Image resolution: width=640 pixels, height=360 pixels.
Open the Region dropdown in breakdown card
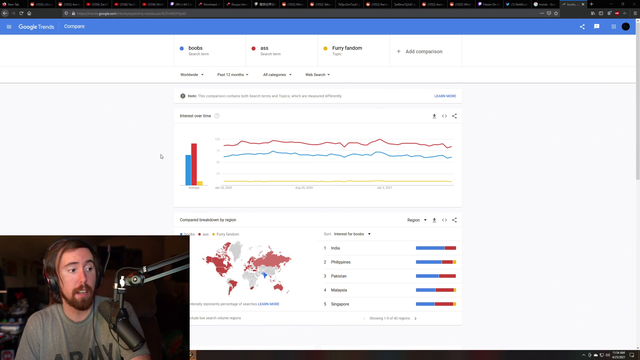[417, 220]
